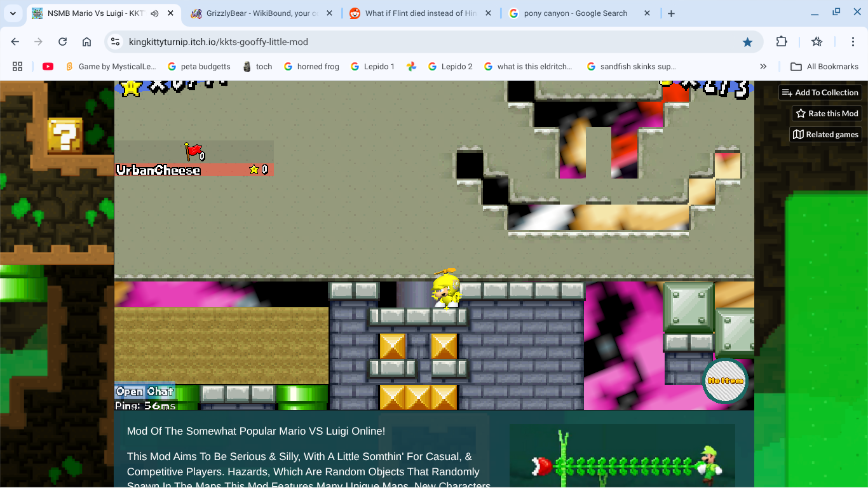The width and height of the screenshot is (868, 488).
Task: Open the favorites star list icon
Action: 817,42
